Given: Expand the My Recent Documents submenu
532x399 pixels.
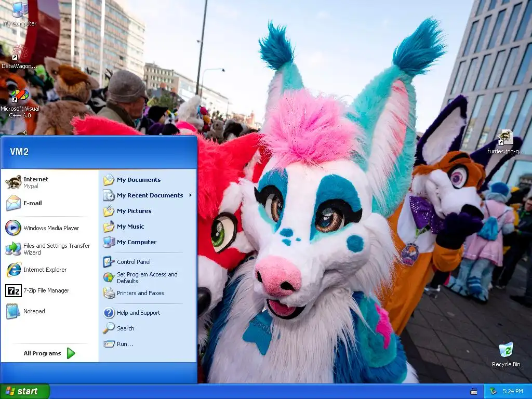Looking at the screenshot, I should point(148,195).
